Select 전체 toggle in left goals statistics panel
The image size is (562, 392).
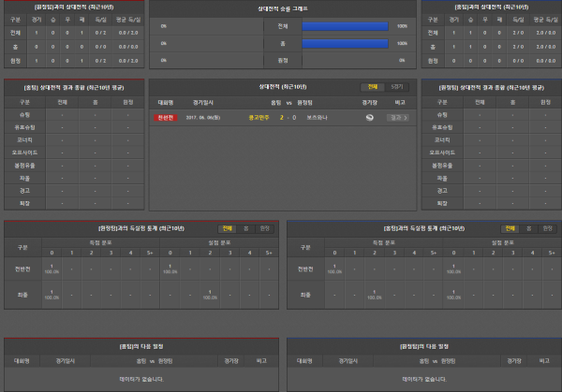pos(228,227)
